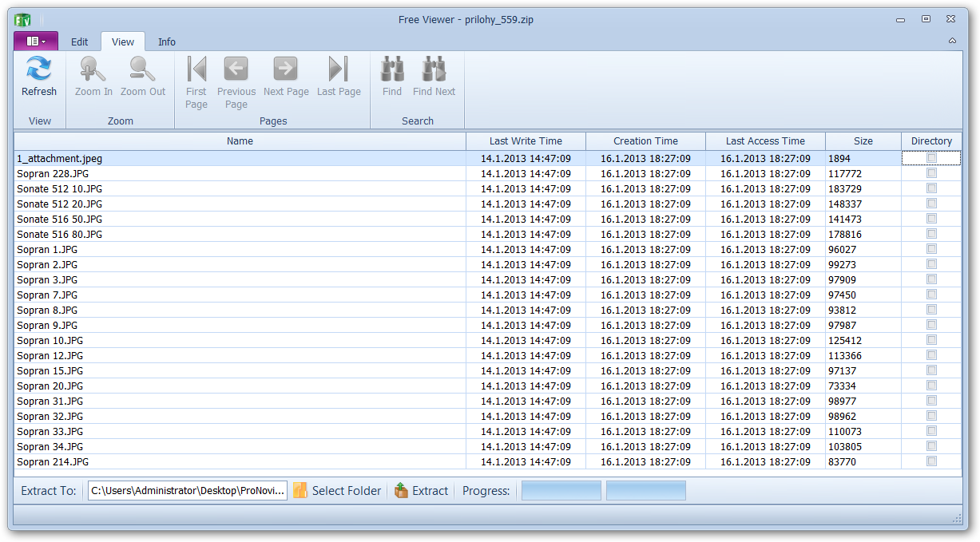Click the Refresh icon in the View ribbon
This screenshot has height=542, width=980.
(x=39, y=69)
